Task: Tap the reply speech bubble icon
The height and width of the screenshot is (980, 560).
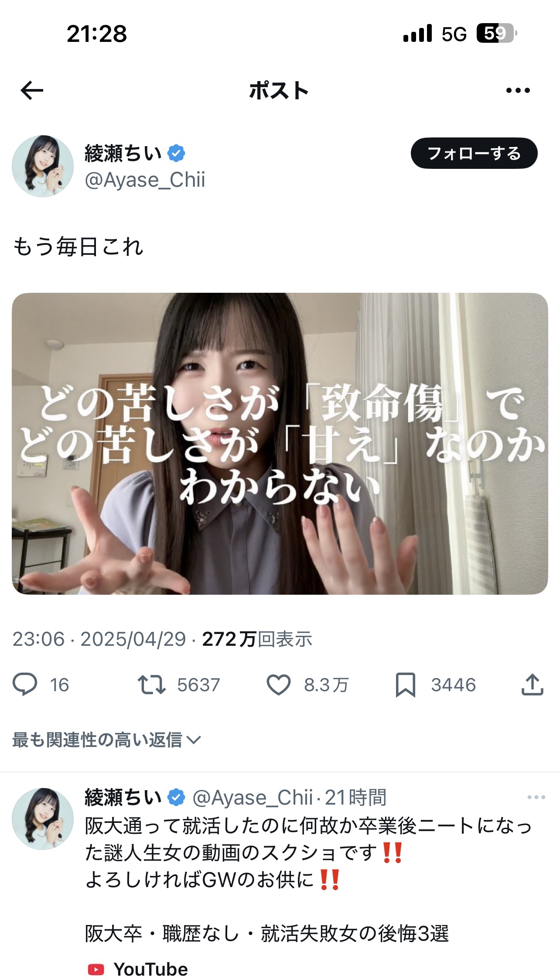Action: (x=25, y=684)
